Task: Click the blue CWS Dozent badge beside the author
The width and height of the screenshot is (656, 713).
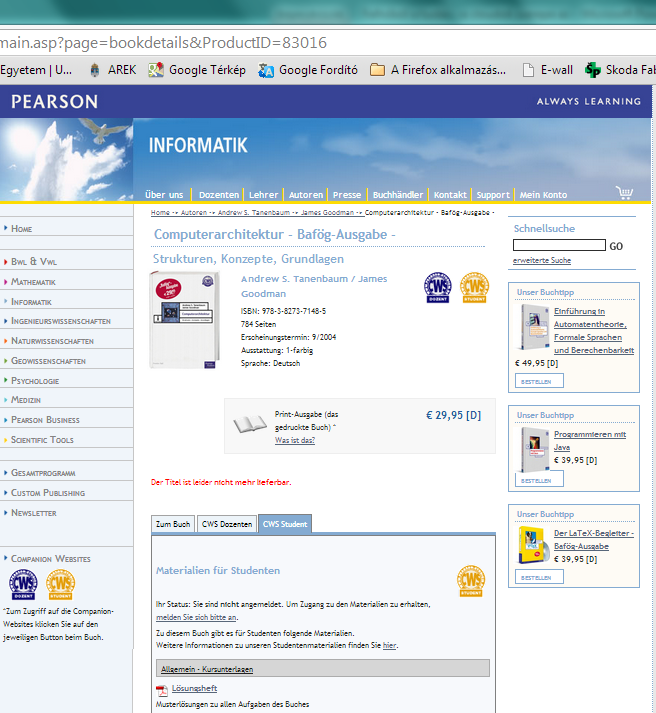Action: (x=437, y=287)
